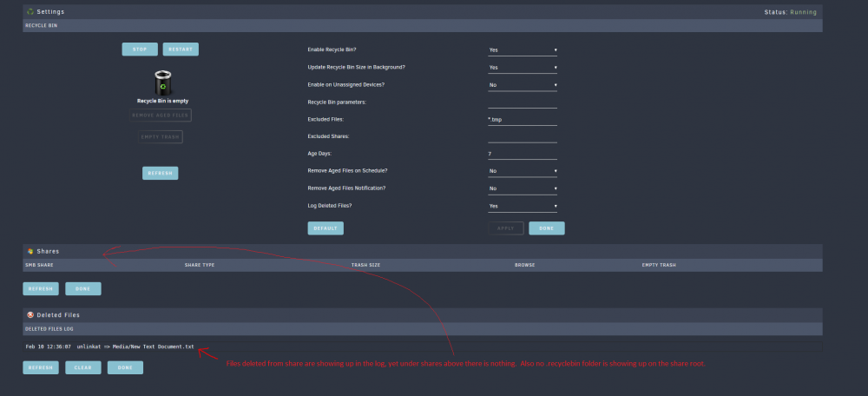Click the Browse column header

(525, 265)
